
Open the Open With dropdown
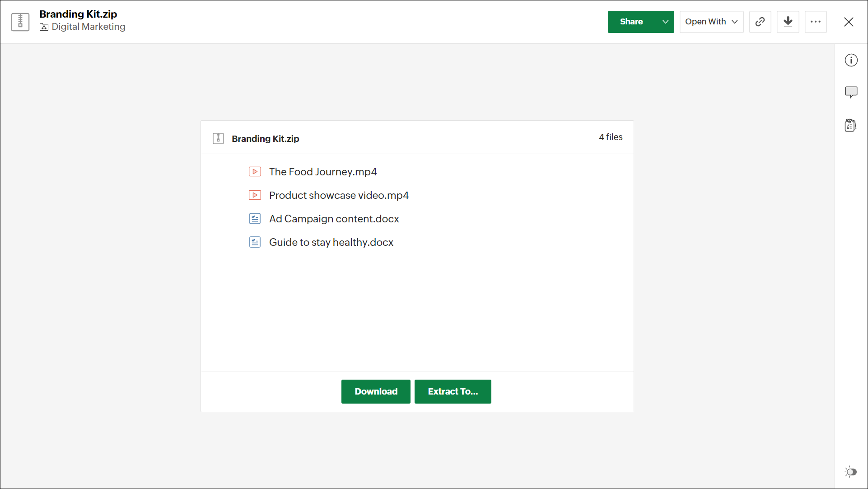pyautogui.click(x=711, y=22)
